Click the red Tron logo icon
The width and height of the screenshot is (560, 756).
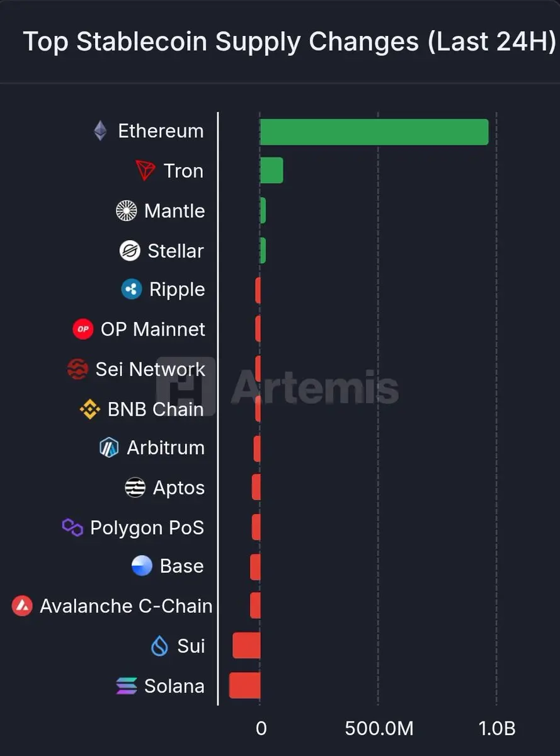[x=146, y=171]
